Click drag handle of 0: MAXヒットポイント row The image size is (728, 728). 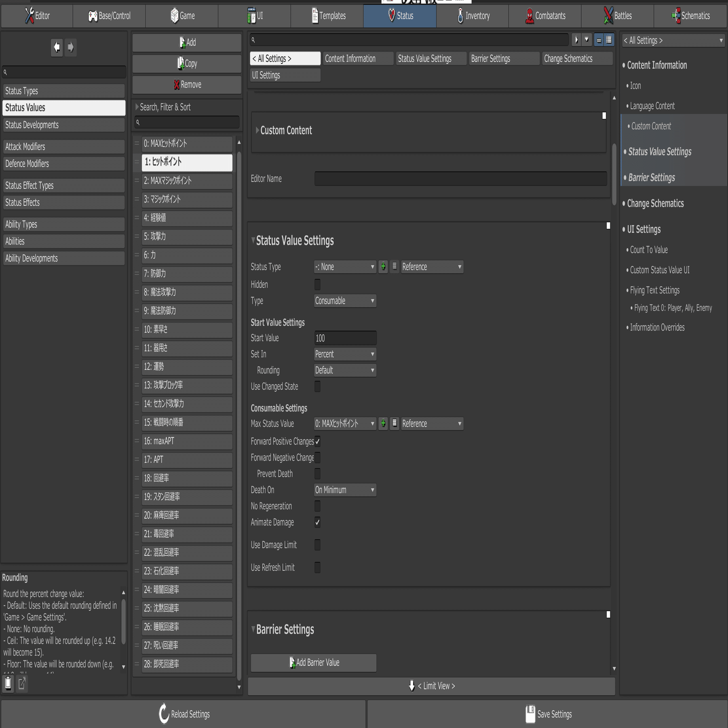[x=137, y=143]
